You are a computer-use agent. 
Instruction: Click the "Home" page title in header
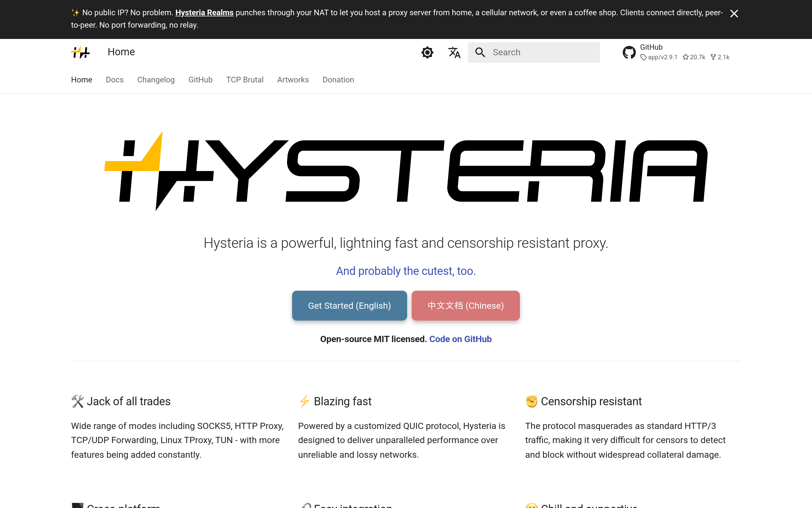(x=121, y=52)
